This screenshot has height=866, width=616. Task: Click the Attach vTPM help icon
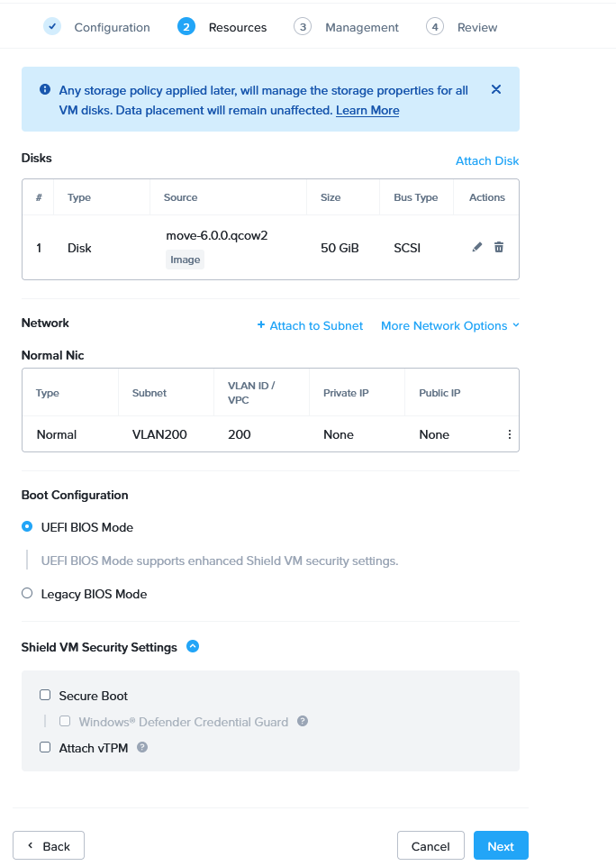click(x=142, y=747)
